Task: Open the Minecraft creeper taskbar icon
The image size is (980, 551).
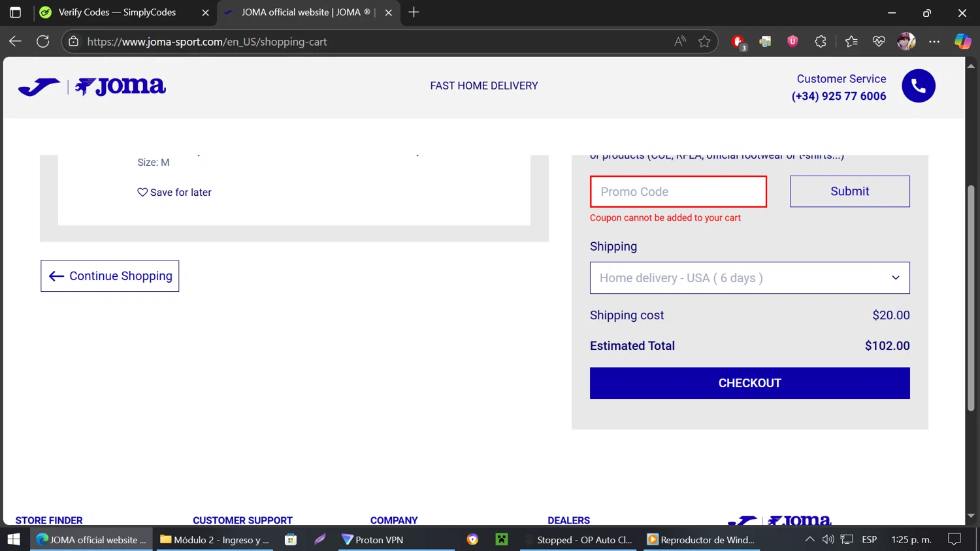Action: [502, 540]
